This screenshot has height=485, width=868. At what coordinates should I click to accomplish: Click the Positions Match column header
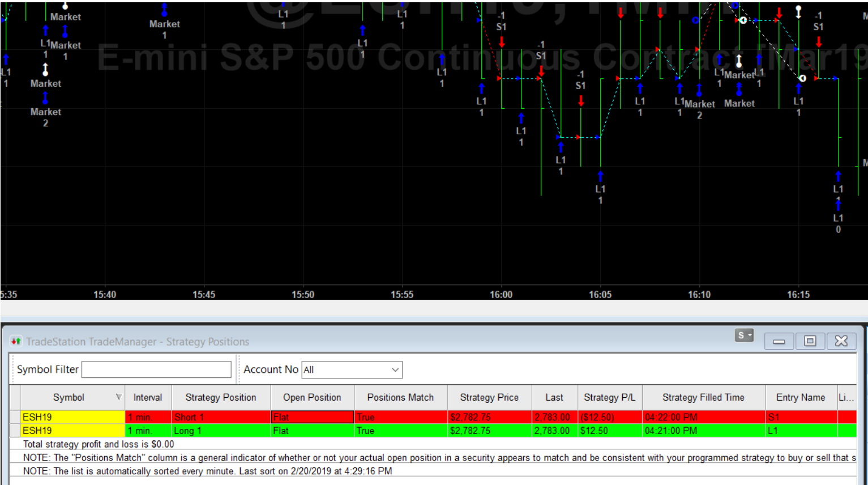coord(400,397)
